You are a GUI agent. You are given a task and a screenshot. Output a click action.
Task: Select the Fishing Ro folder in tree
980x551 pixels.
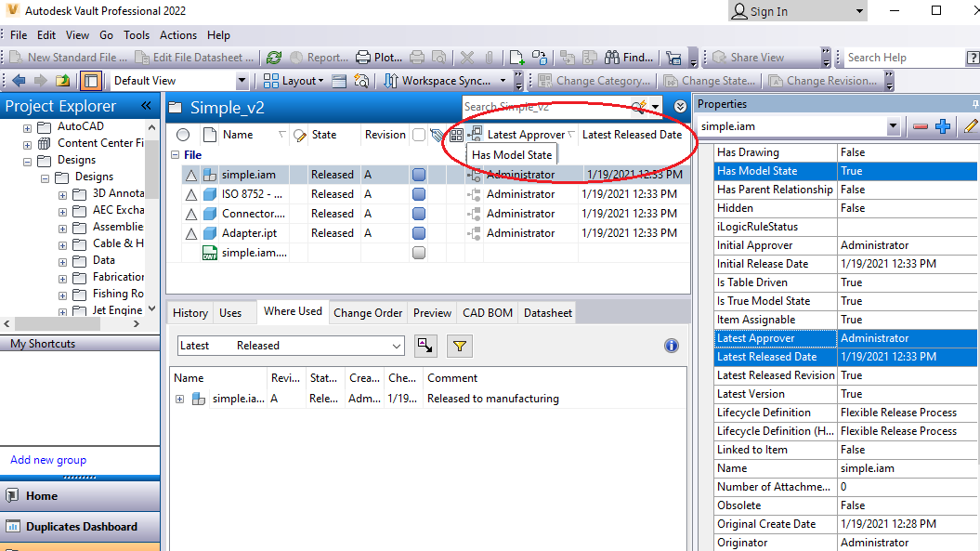[x=118, y=294]
